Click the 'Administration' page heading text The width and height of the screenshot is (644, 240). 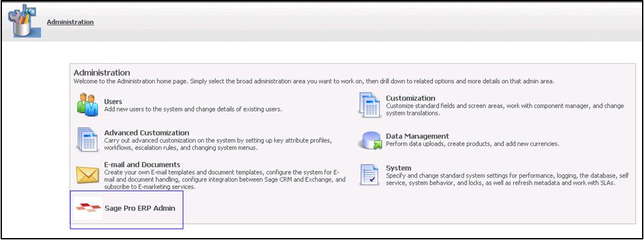(102, 73)
